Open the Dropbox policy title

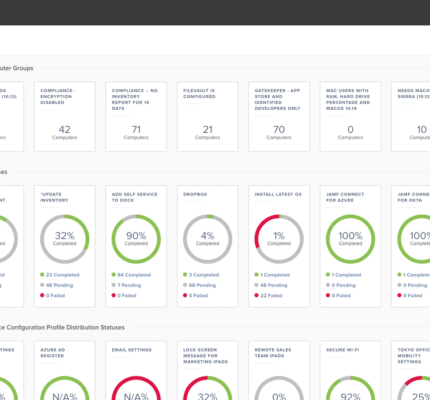(x=195, y=194)
